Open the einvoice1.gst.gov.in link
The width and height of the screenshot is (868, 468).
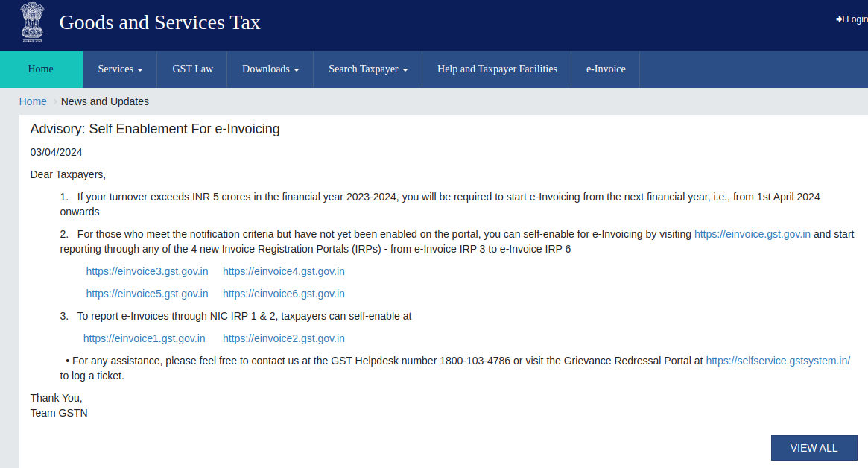coord(144,338)
